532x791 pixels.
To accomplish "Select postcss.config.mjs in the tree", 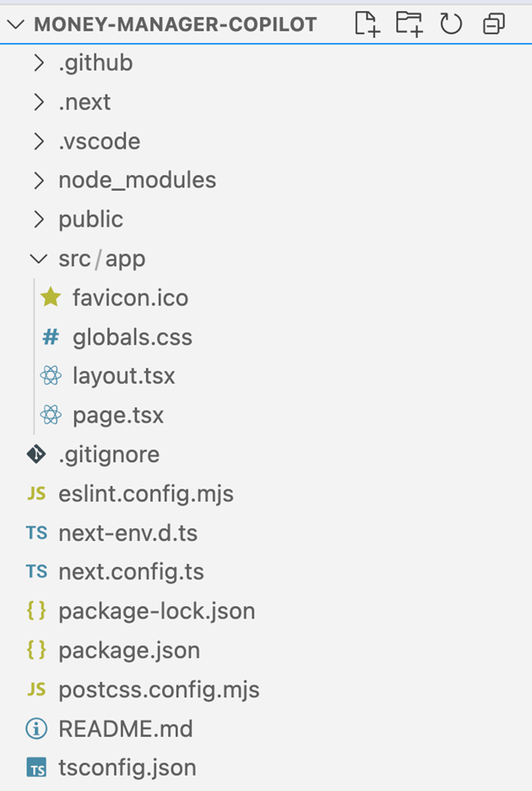I will [x=159, y=690].
